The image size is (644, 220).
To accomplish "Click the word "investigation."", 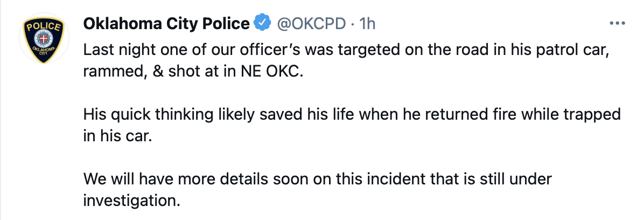I will point(132,201).
